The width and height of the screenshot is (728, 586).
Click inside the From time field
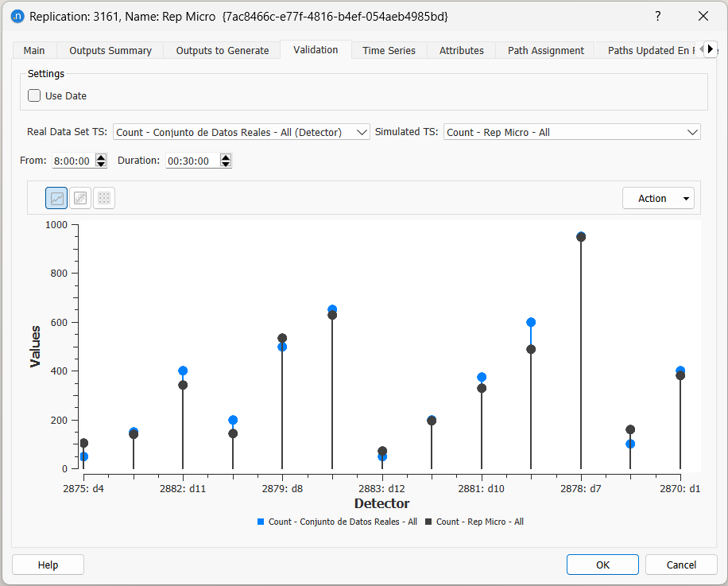70,160
